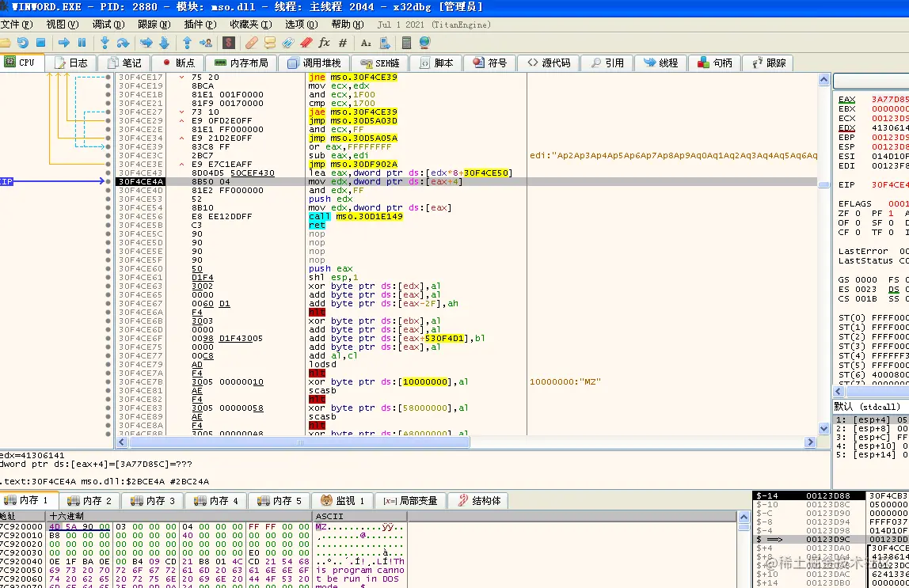Open the Patches bandage icon
Image resolution: width=909 pixels, height=588 pixels.
click(x=252, y=42)
